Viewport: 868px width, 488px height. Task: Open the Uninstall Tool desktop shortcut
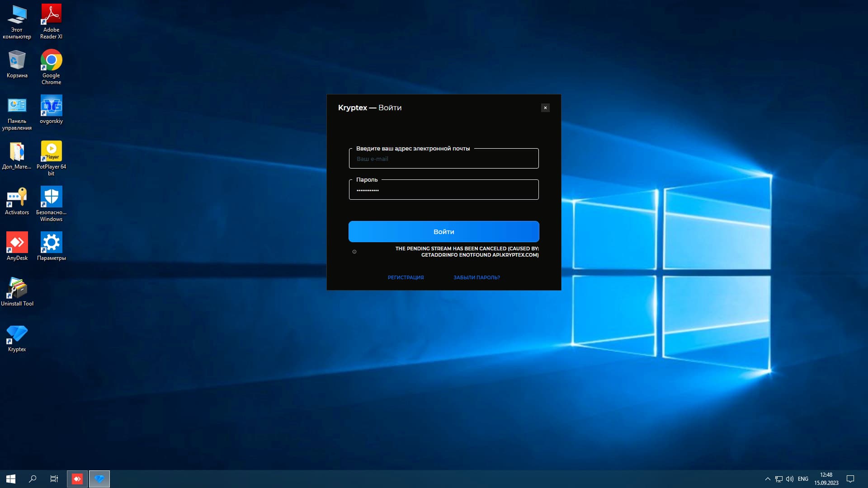17,292
